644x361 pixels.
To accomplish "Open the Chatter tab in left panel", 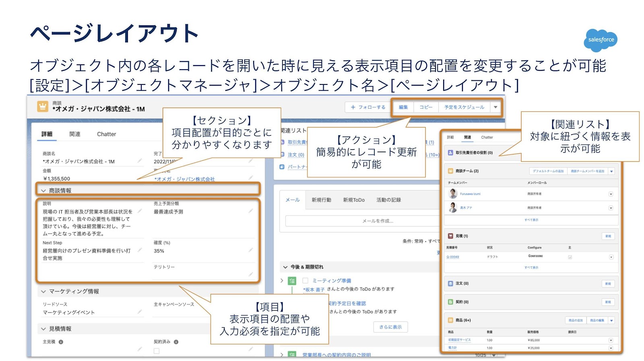I will (x=107, y=134).
